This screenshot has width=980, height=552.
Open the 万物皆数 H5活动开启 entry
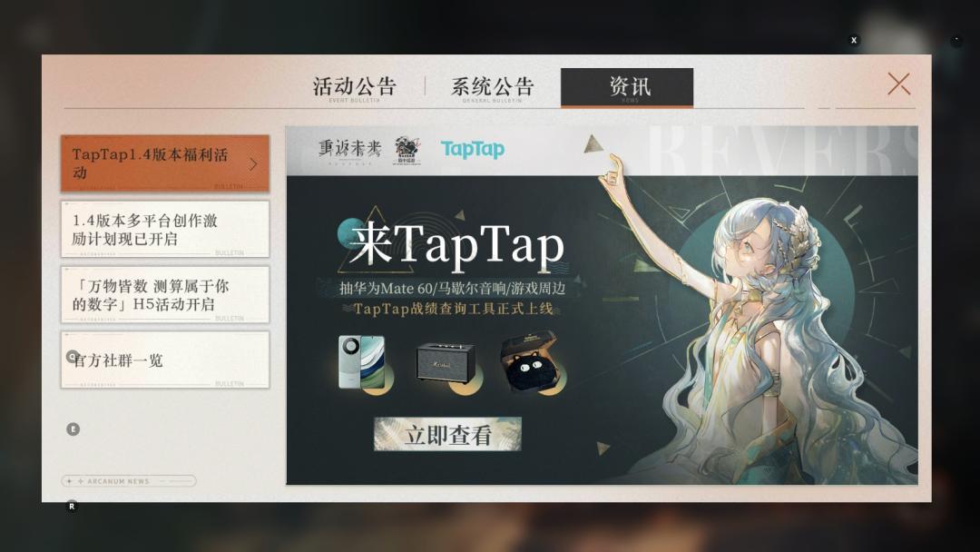coord(164,295)
